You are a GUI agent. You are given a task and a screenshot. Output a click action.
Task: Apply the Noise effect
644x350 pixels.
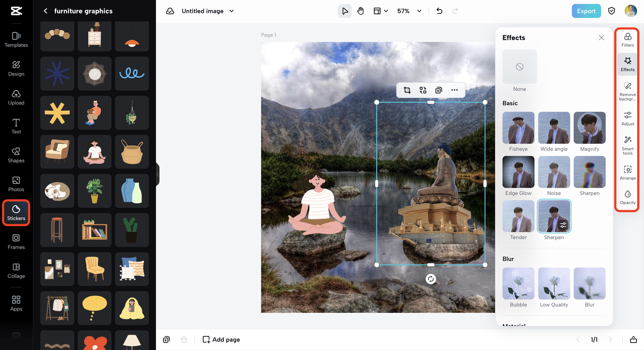click(x=554, y=172)
